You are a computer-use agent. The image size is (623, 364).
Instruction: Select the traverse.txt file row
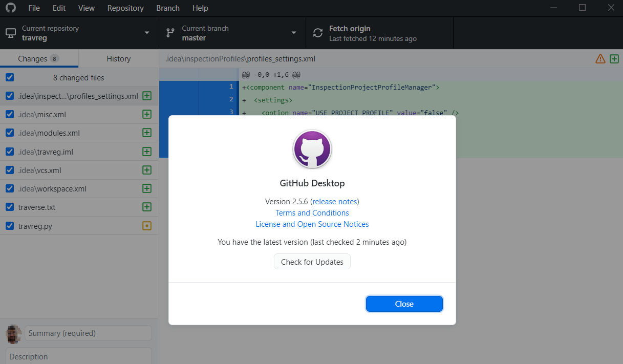79,207
